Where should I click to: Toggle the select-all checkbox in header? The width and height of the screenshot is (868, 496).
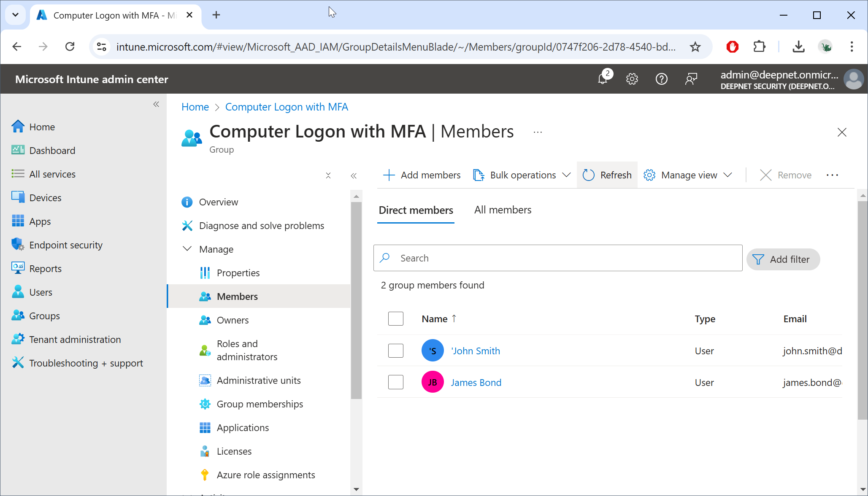[x=396, y=319]
